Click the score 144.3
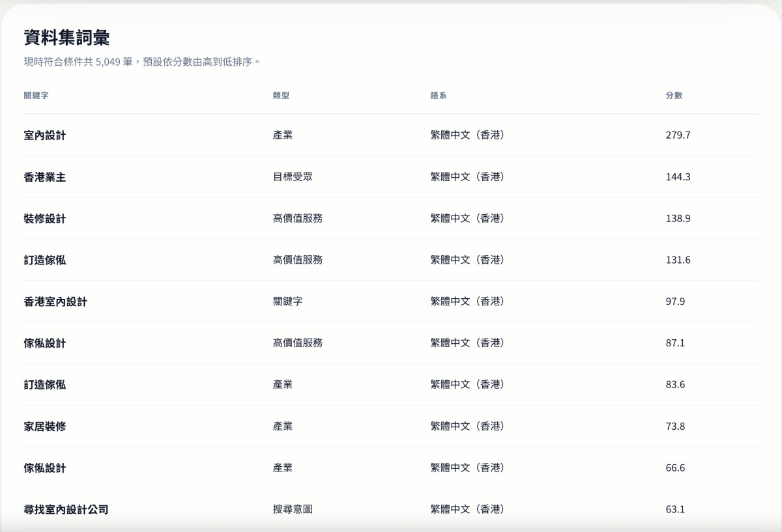 point(678,177)
